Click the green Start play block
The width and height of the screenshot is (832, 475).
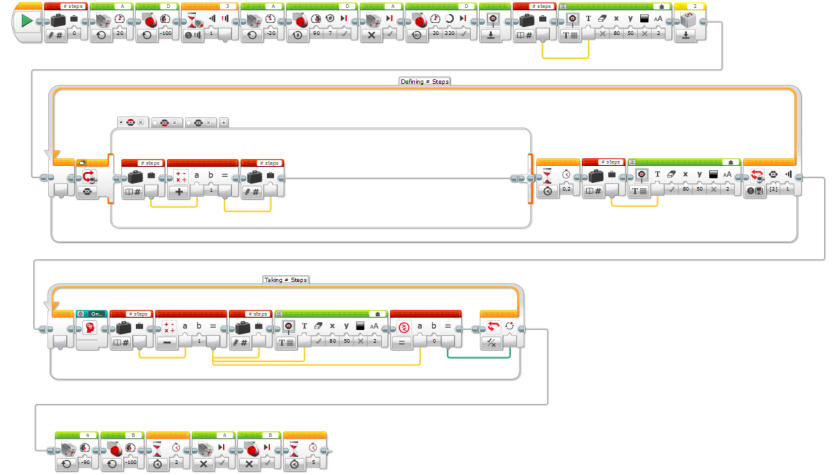(27, 21)
